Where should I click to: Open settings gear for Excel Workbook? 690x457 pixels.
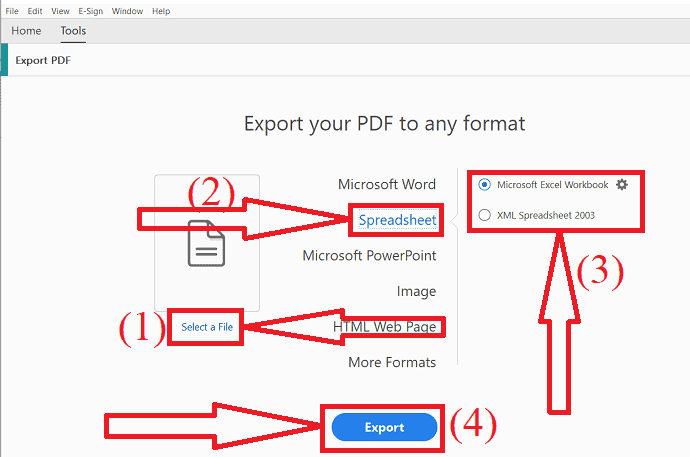click(x=622, y=185)
